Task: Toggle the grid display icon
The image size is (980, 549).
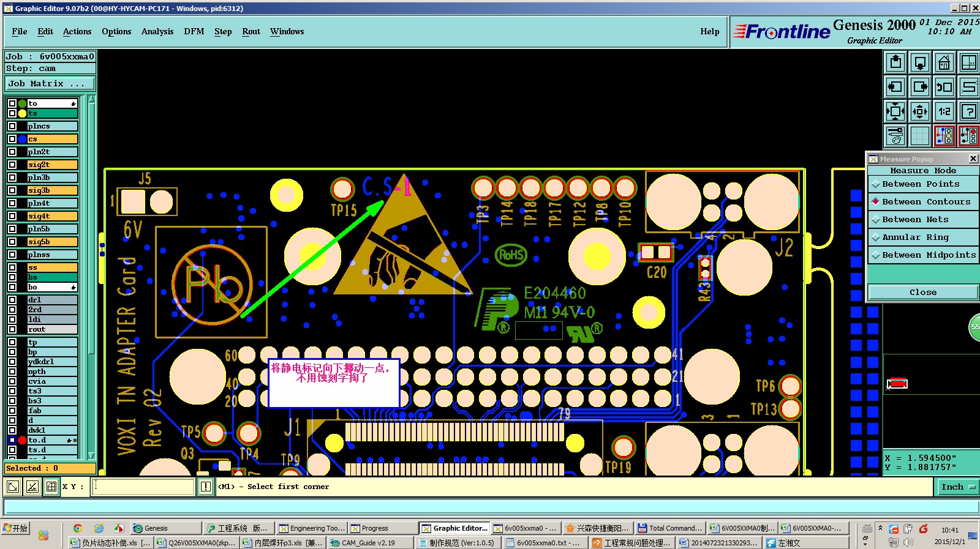Action: 920,136
